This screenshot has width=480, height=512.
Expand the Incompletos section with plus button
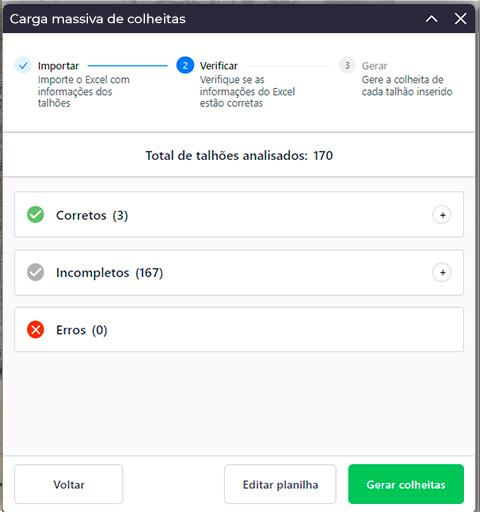tap(442, 273)
